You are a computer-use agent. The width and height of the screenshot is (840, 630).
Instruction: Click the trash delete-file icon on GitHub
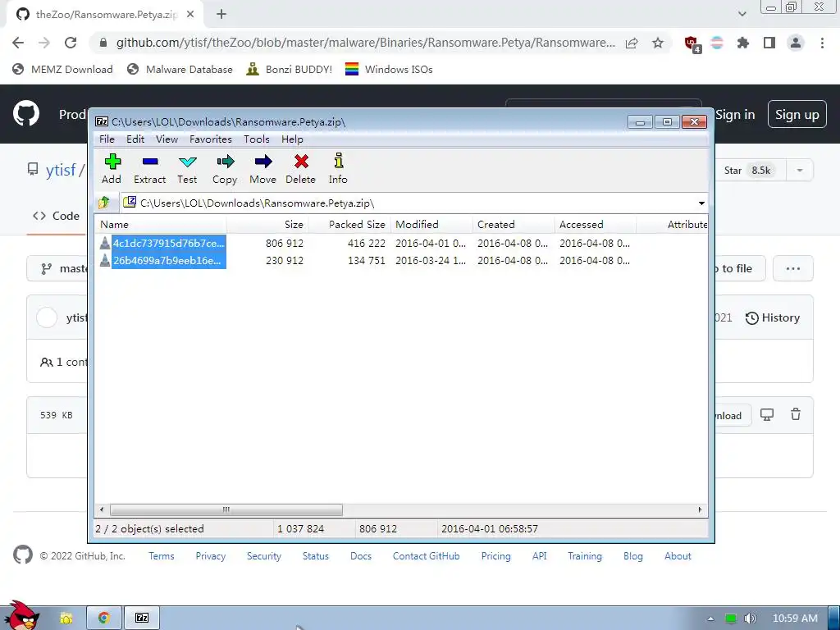tap(796, 414)
